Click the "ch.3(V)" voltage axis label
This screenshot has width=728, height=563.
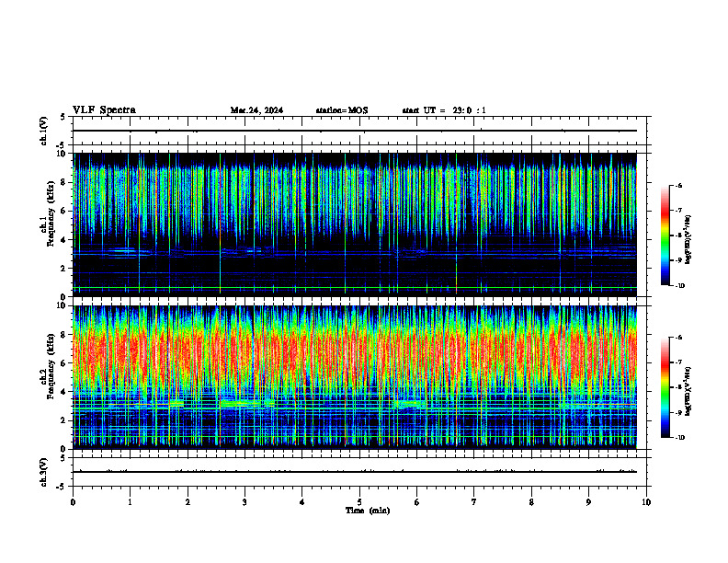[x=43, y=472]
